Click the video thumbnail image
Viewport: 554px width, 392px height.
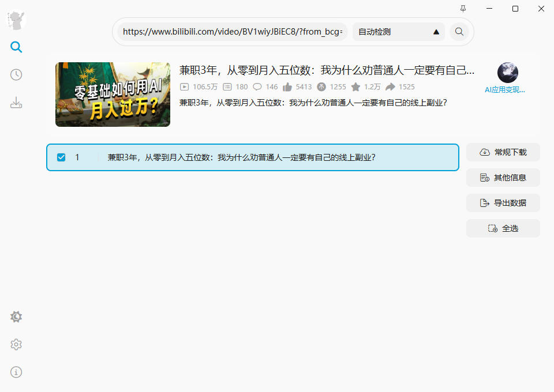pos(113,95)
